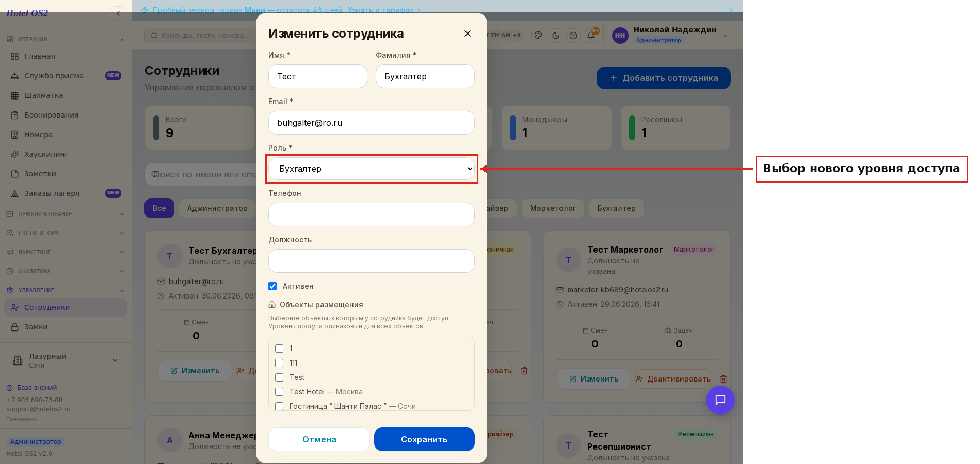The height and width of the screenshot is (464, 980).
Task: Expand the МАРКЕТИНГ section
Action: (66, 252)
